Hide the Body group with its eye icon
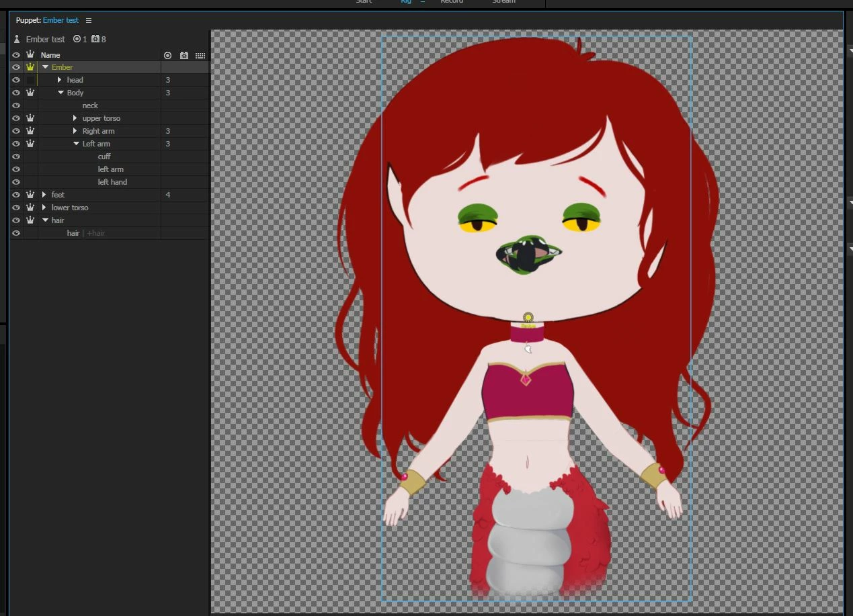Image resolution: width=853 pixels, height=616 pixels. (16, 93)
